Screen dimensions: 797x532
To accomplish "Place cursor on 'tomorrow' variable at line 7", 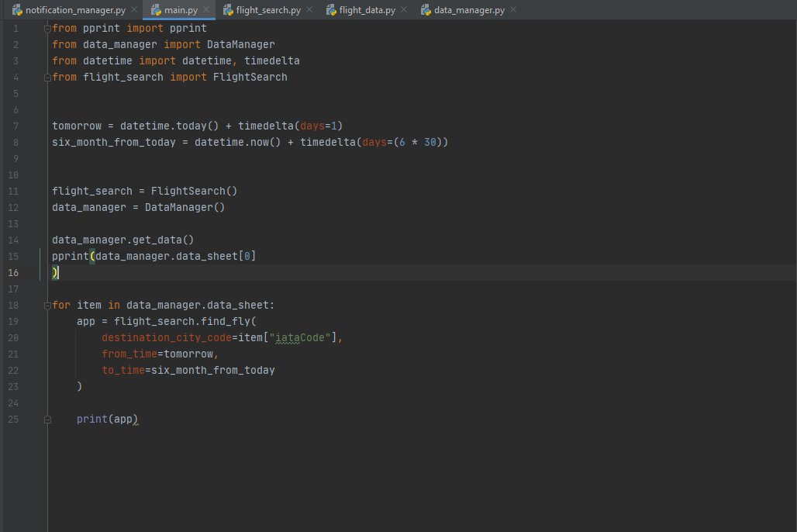I will coord(77,126).
